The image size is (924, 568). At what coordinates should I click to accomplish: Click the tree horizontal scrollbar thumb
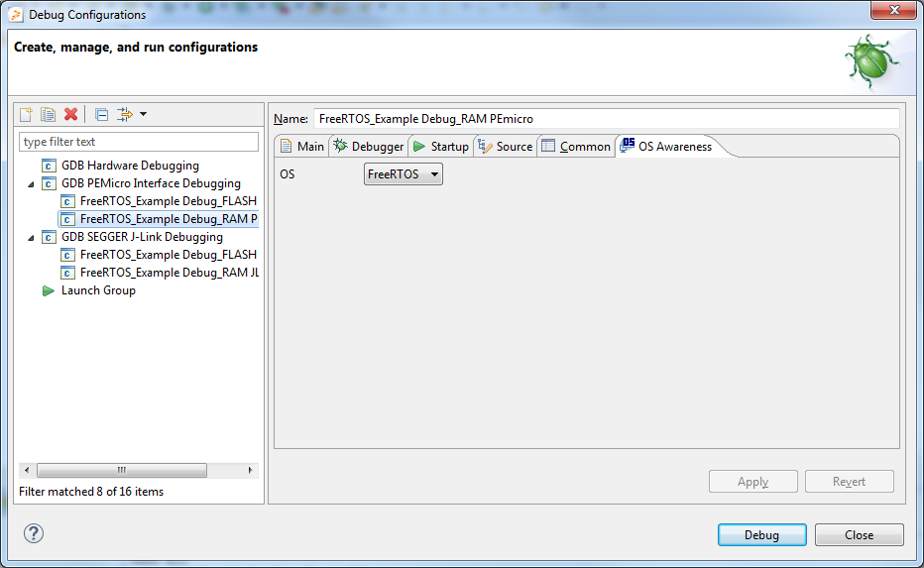[122, 470]
